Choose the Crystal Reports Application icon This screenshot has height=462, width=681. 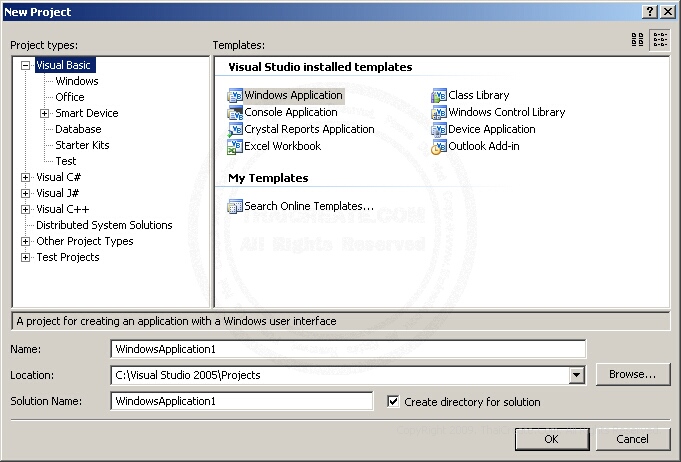tap(235, 129)
